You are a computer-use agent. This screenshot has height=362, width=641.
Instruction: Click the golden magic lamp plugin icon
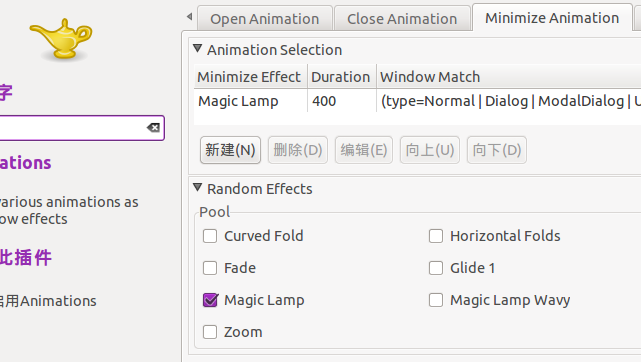pyautogui.click(x=61, y=39)
